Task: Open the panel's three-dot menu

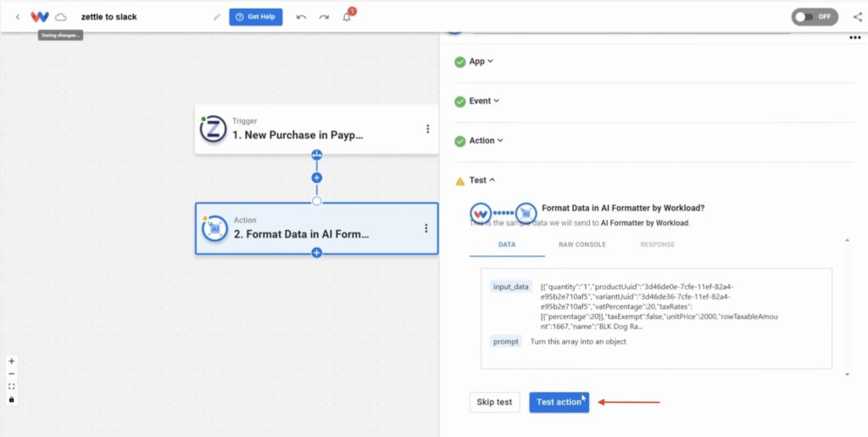Action: tap(854, 37)
